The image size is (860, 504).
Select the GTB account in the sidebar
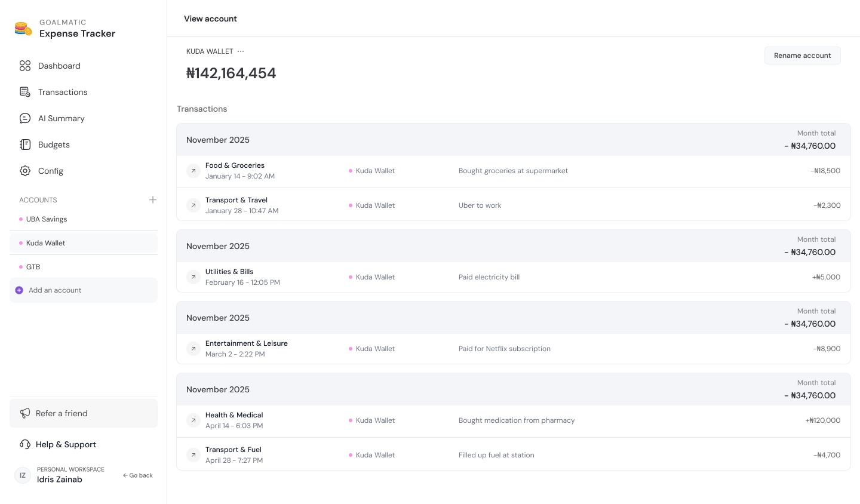click(x=33, y=267)
